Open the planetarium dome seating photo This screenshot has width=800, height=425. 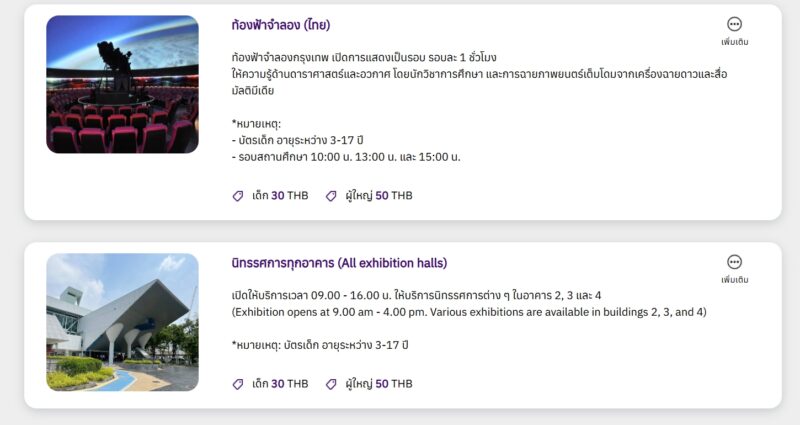122,84
